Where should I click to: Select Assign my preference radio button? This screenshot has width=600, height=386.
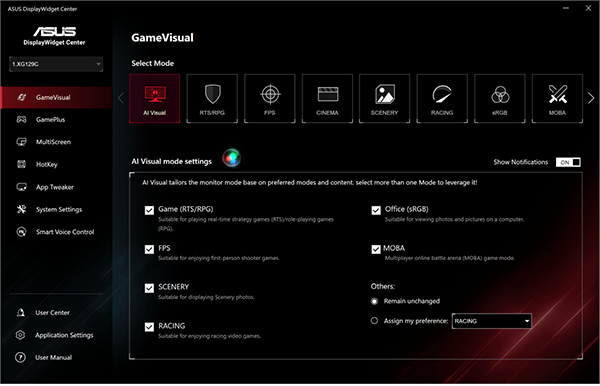tap(374, 321)
